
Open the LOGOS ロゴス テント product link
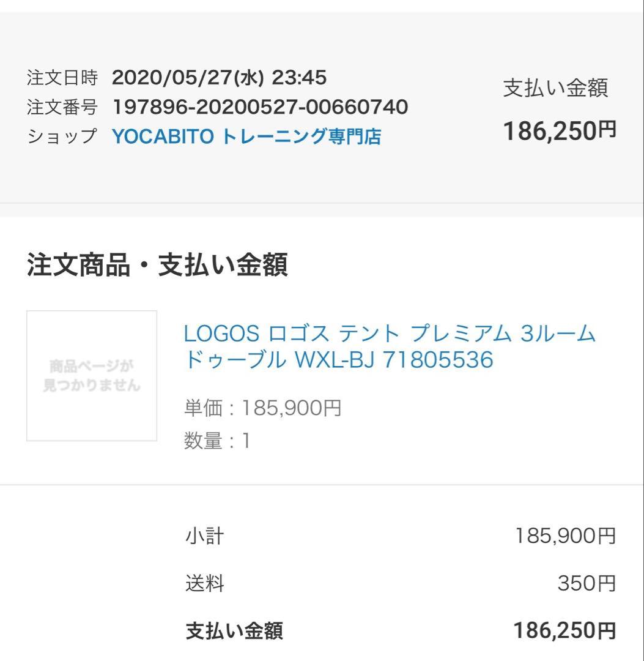point(390,347)
